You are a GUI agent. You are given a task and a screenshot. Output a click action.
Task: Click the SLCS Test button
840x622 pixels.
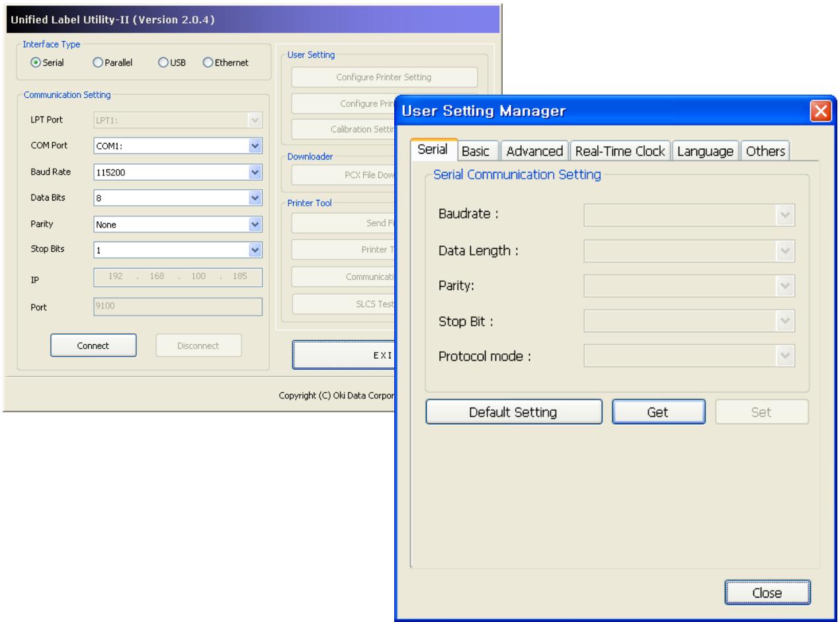pos(343,304)
